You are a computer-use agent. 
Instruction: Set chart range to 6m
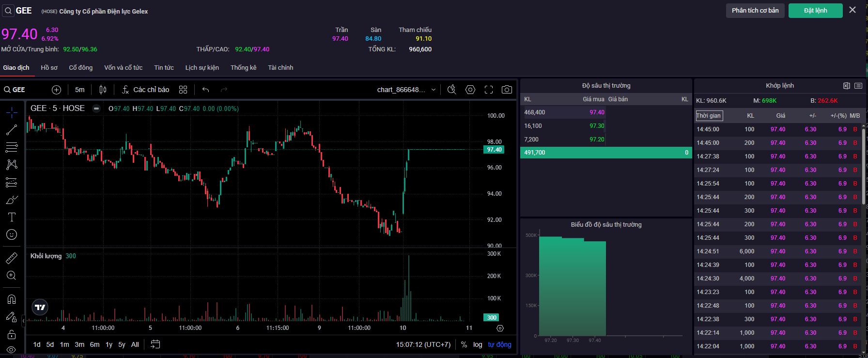pos(94,344)
